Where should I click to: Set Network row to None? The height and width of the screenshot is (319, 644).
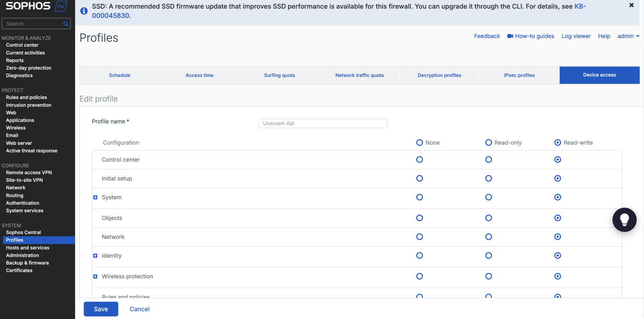pyautogui.click(x=419, y=237)
